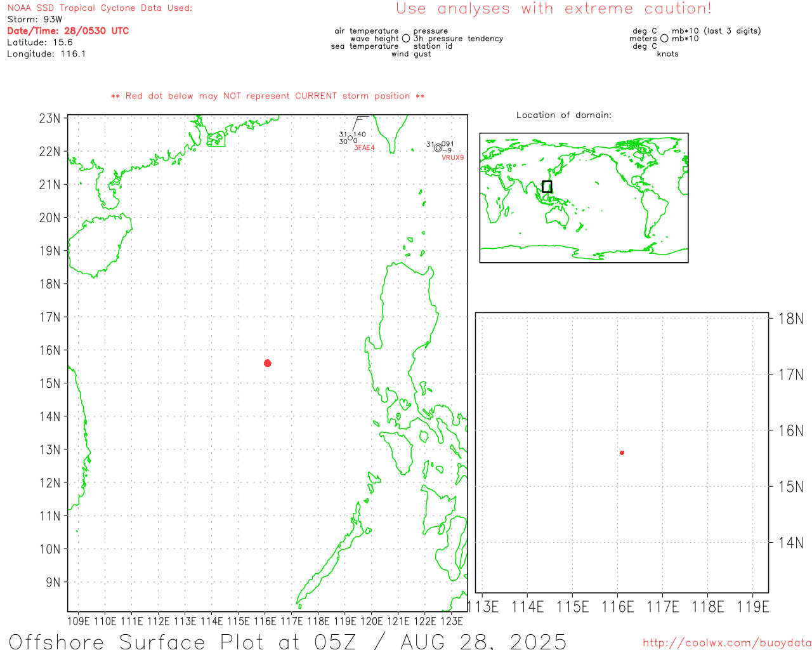Click the 14N label on inset map

pos(791,543)
